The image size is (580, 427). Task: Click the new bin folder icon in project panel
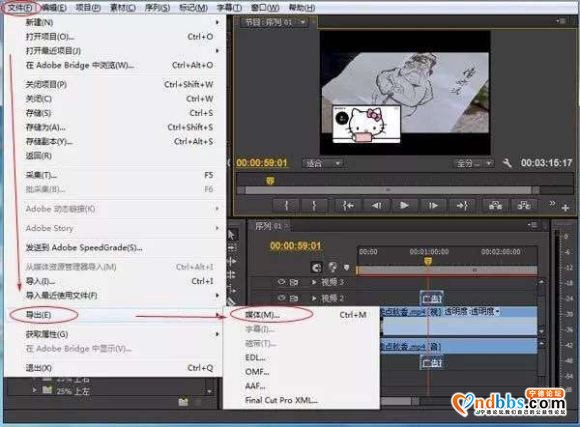(183, 401)
